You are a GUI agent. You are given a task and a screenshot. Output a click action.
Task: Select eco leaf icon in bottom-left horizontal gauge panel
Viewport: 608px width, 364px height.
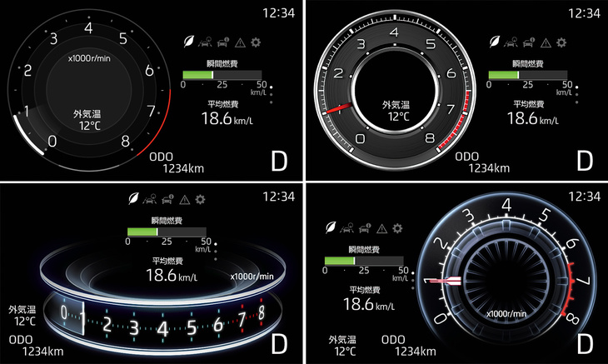(x=134, y=199)
